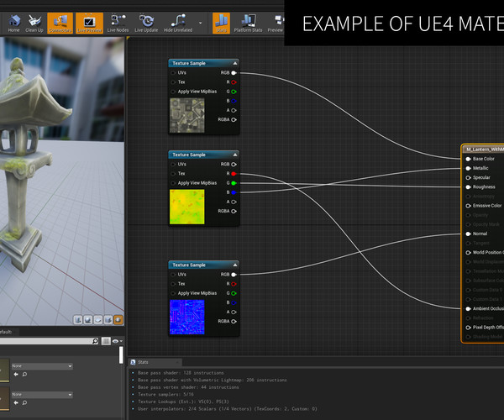Image resolution: width=504 pixels, height=420 pixels.
Task: Select the sphere preview mesh icon
Action: tap(88, 319)
